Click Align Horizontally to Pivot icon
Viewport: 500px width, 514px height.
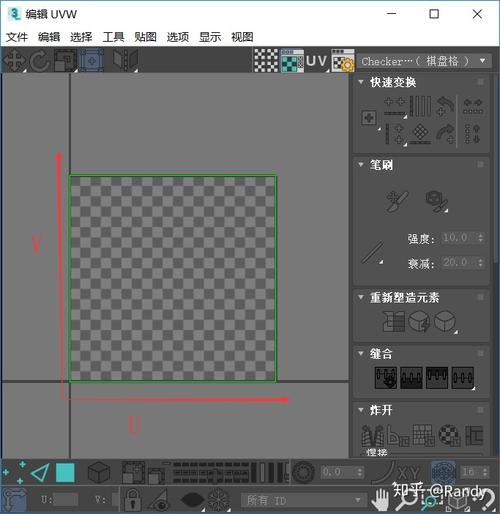(x=395, y=107)
